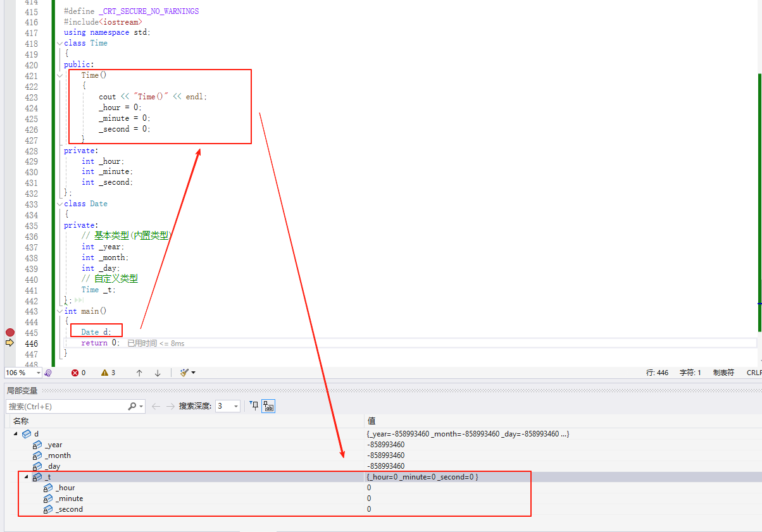This screenshot has width=762, height=532.
Task: Click the 'cout << "Time()" << endl;' line
Action: pos(153,97)
